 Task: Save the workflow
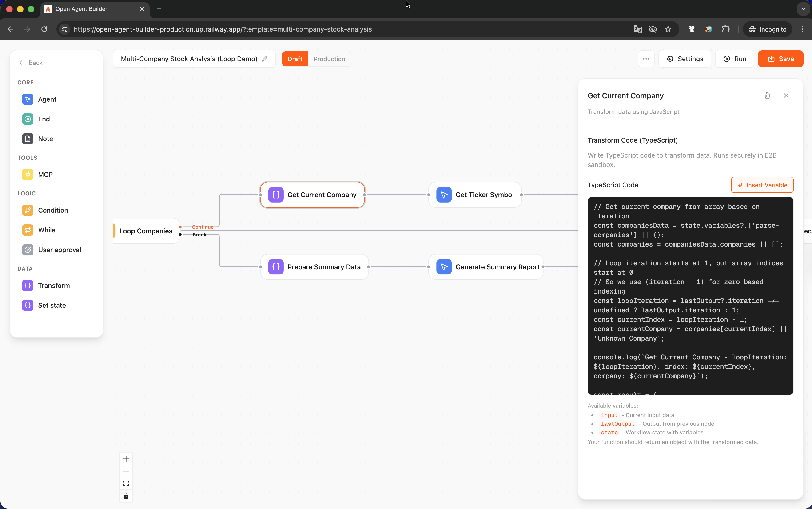click(x=780, y=59)
